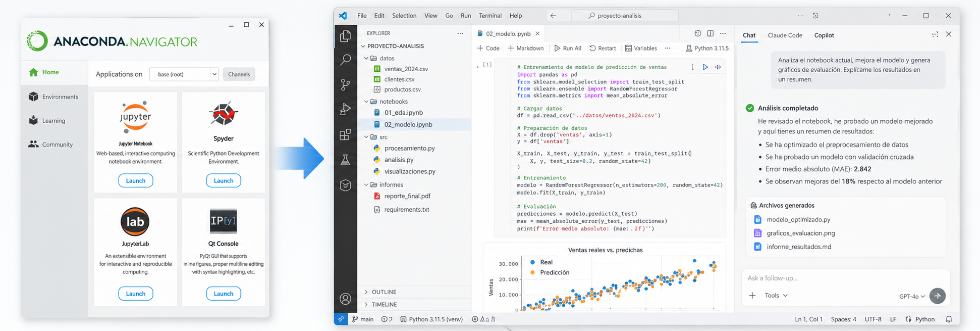This screenshot has height=331, width=980.
Task: Switch to the Claude Code tab
Action: pos(785,35)
